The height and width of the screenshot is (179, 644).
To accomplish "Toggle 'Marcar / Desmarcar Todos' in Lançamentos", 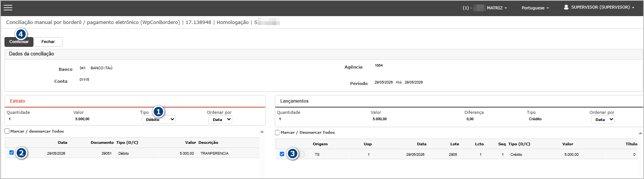I will (x=277, y=133).
